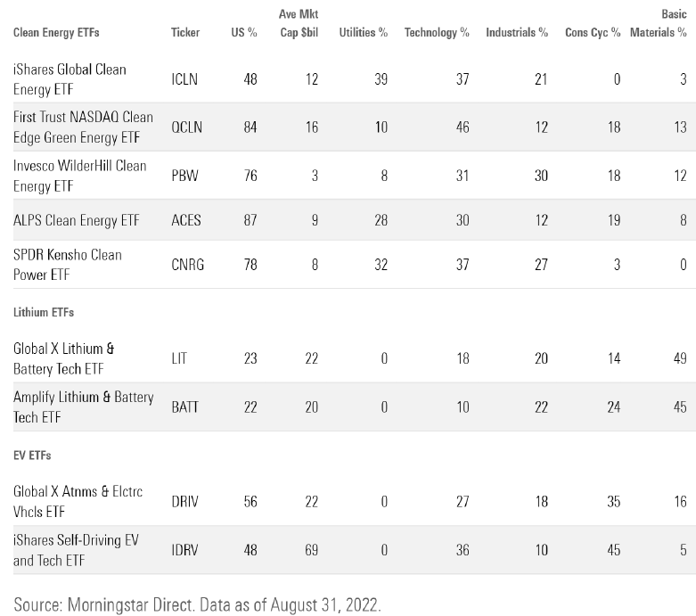Screen dimensions: 696x616
Task: Click the EV ETFs section heading
Action: coord(32,456)
